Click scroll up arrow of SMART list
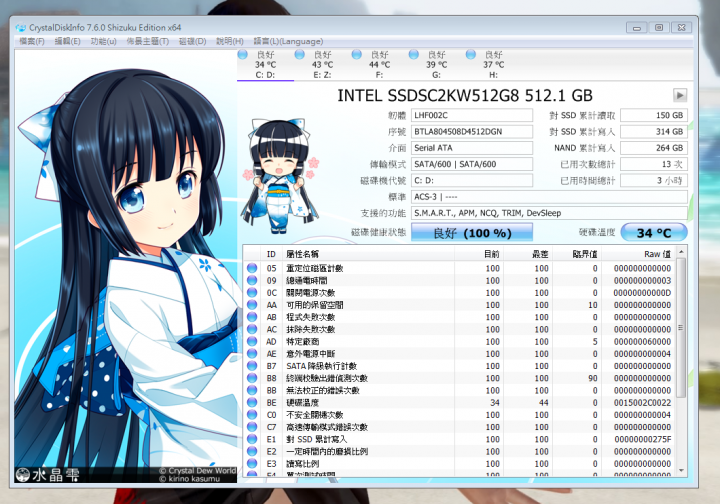Screen dimensions: 720x504 (681, 252)
